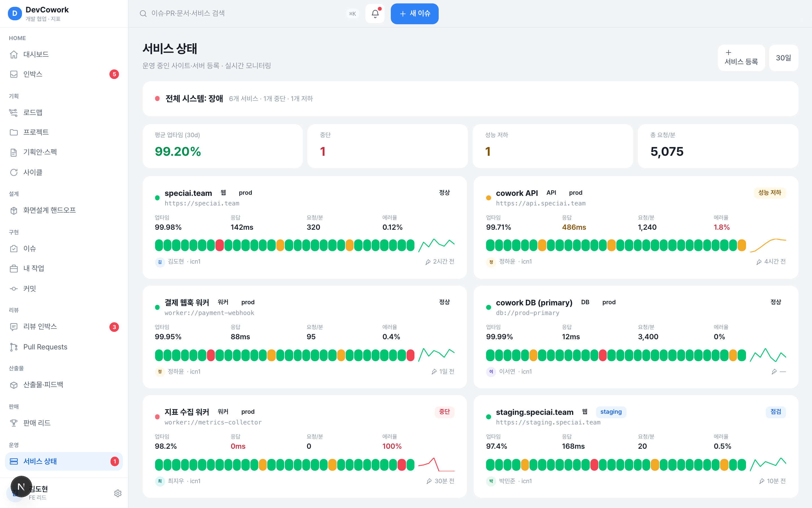
Task: Click deploy rocket icon on 지표 수집 워커 card
Action: 429,481
